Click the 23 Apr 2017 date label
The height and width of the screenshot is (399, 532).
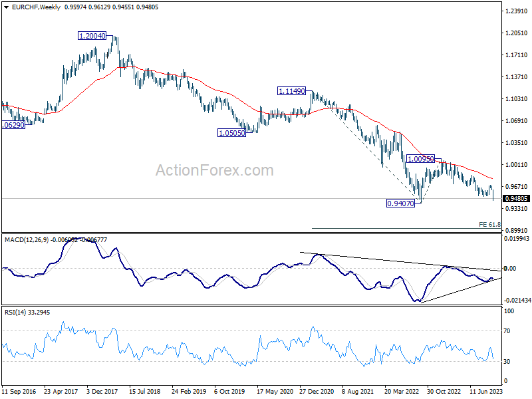(x=61, y=392)
